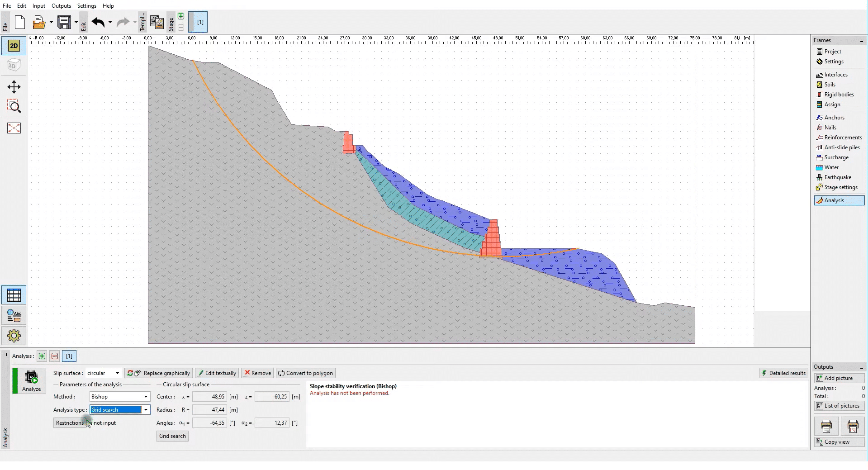This screenshot has width=868, height=470.
Task: Enable the 2D view button
Action: (14, 46)
